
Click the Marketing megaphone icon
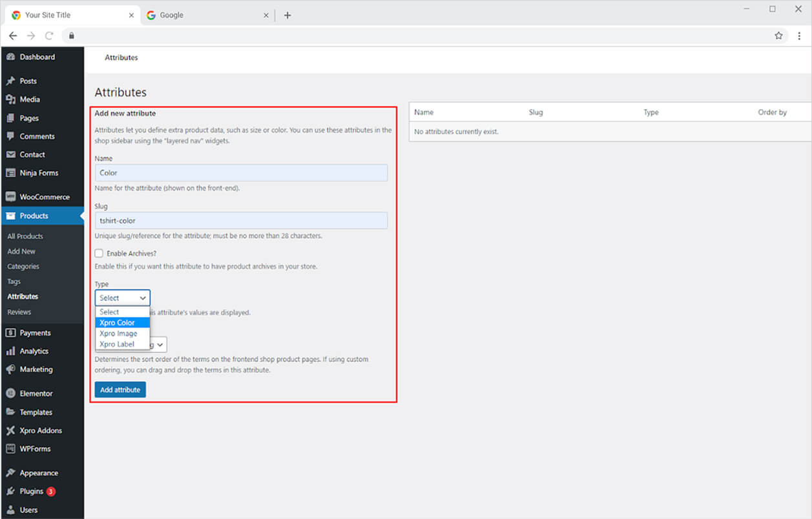click(x=10, y=369)
